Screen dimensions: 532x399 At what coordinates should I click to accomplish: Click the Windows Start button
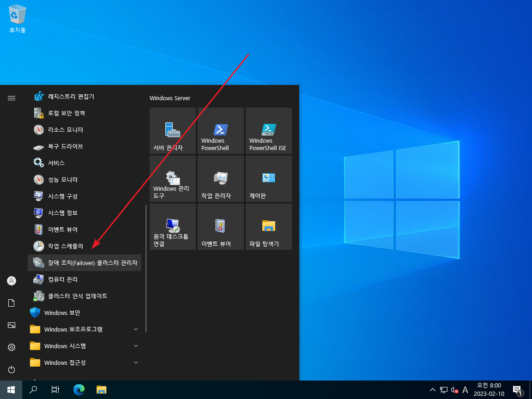click(11, 390)
